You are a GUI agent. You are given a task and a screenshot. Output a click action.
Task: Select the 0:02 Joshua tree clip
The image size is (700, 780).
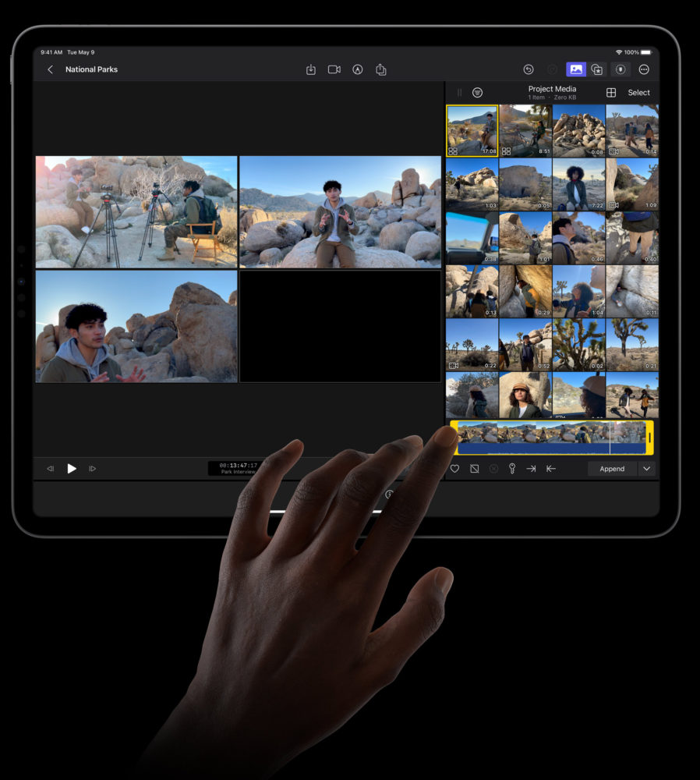tap(578, 345)
